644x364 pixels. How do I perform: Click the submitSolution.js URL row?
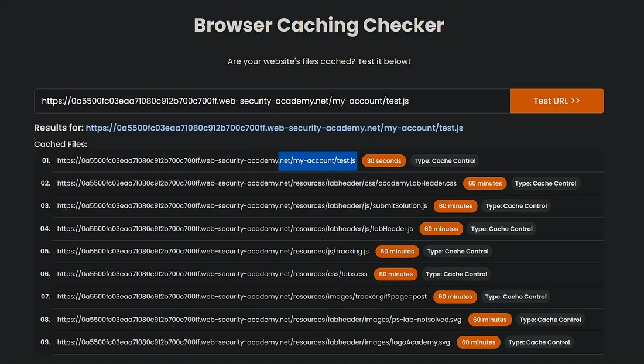pyautogui.click(x=242, y=205)
